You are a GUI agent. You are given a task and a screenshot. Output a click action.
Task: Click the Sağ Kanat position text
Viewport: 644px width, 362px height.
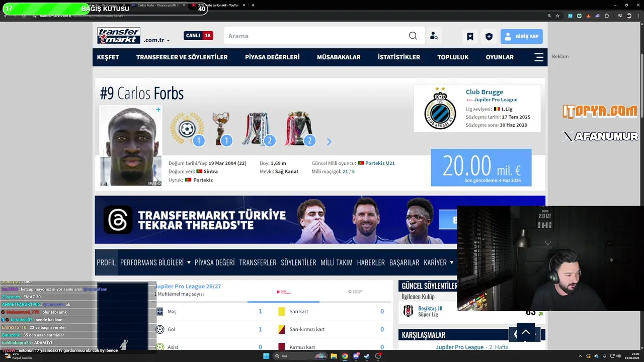(x=287, y=171)
